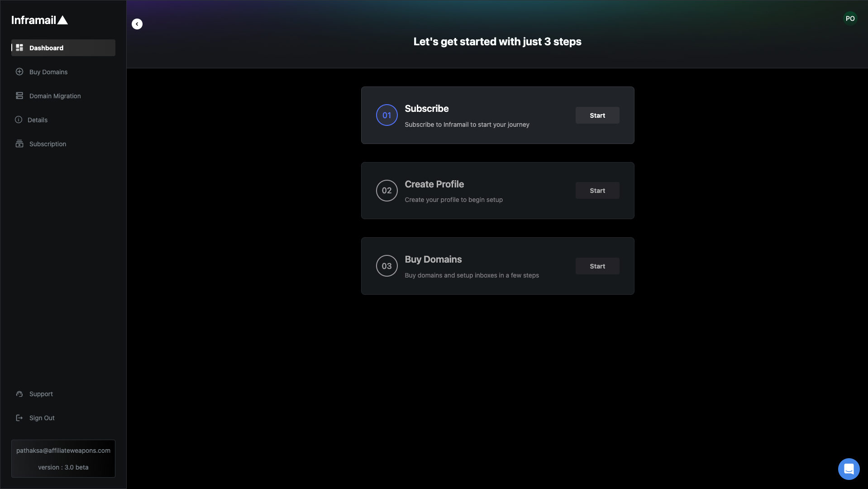Click the Subscription icon in sidebar

(x=19, y=144)
